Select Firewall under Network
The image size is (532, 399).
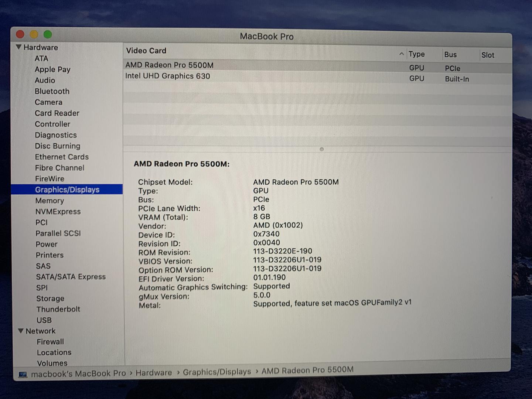[50, 342]
